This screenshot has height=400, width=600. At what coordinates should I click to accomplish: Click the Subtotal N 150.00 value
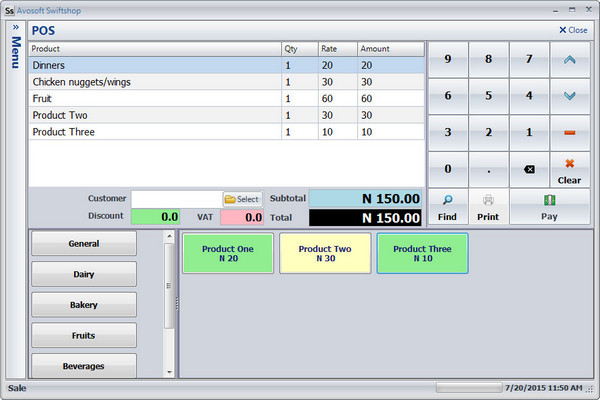click(x=365, y=199)
